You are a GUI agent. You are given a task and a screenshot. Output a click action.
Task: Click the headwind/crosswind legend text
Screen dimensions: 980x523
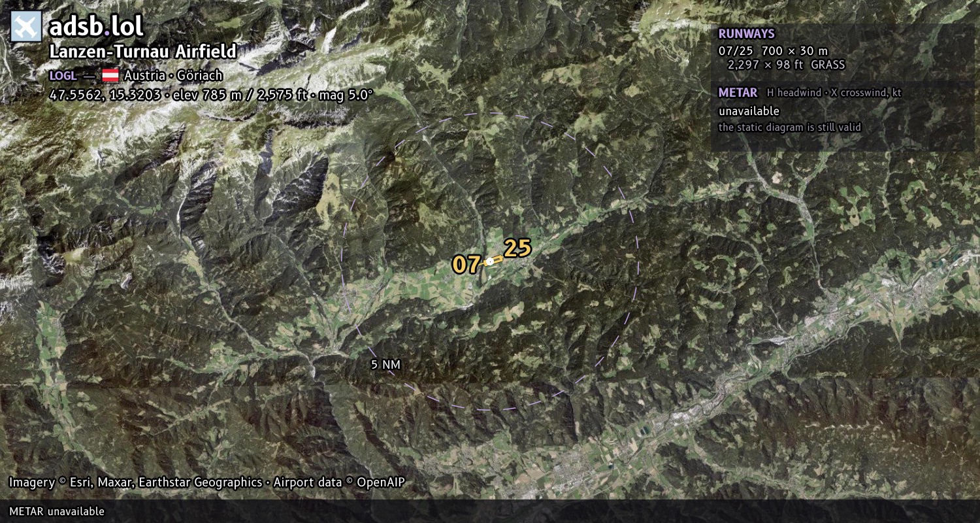[834, 93]
